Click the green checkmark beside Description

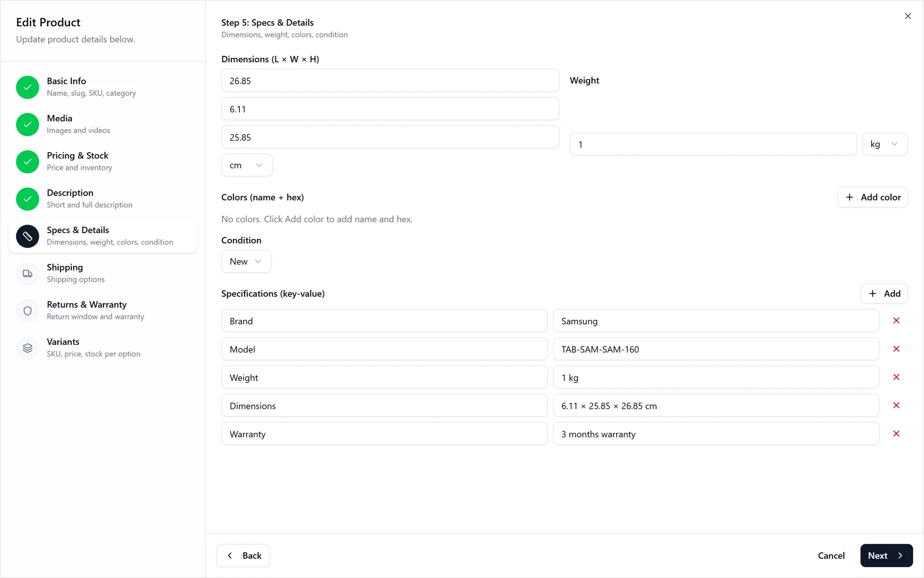click(x=27, y=199)
